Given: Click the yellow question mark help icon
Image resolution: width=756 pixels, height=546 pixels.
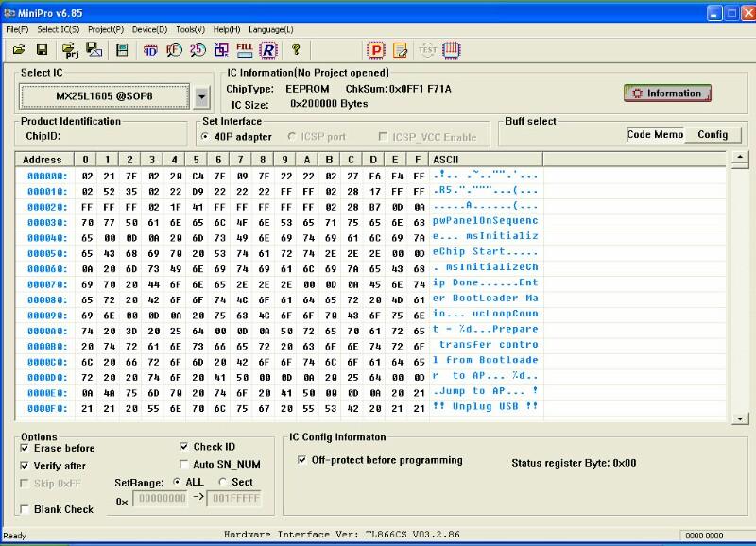Looking at the screenshot, I should (296, 50).
